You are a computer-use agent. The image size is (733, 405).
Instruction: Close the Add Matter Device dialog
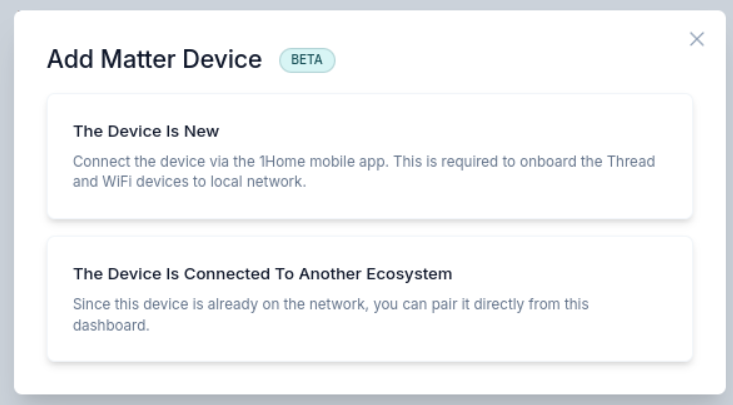click(697, 39)
